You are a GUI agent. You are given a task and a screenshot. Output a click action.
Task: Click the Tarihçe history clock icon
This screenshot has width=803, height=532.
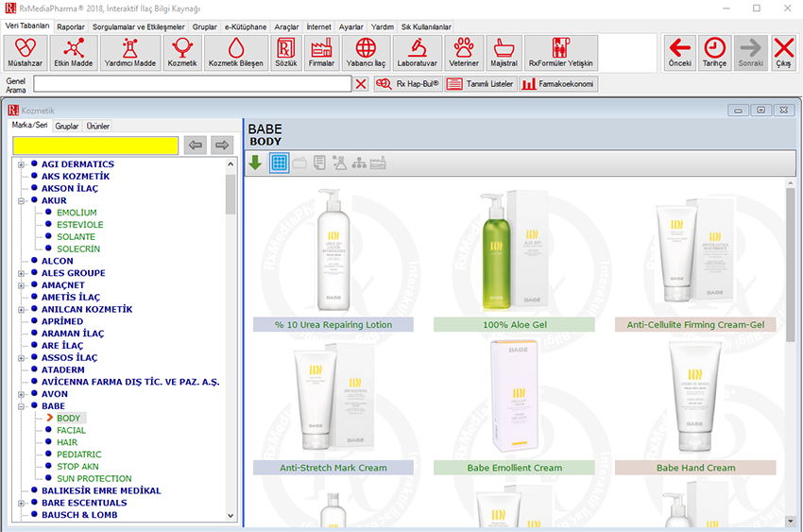point(715,53)
